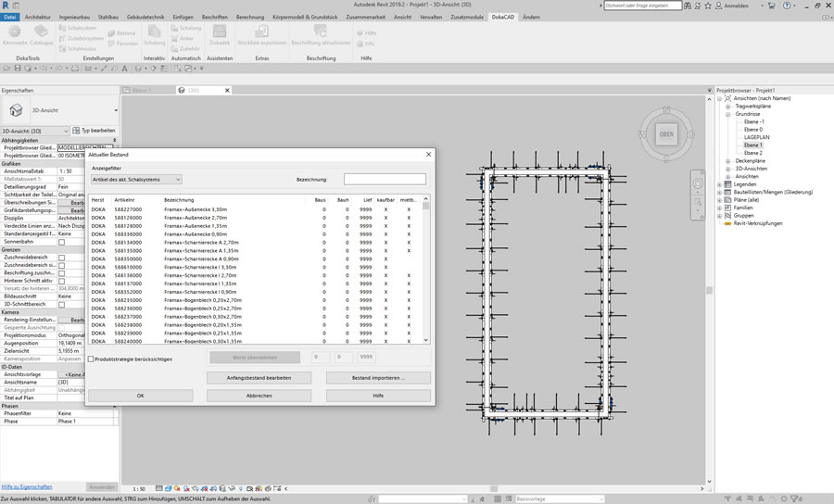Click the Bezeichnung filter input field
This screenshot has width=834, height=504.
[x=385, y=179]
